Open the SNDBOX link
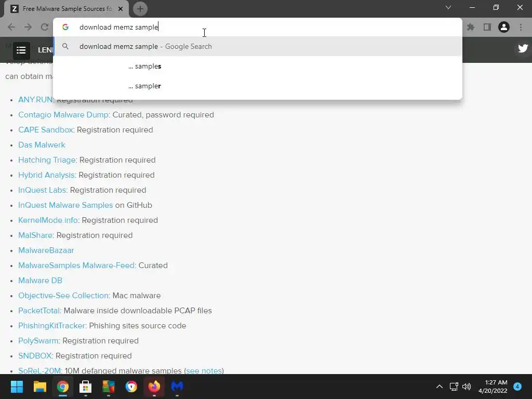 tap(35, 355)
